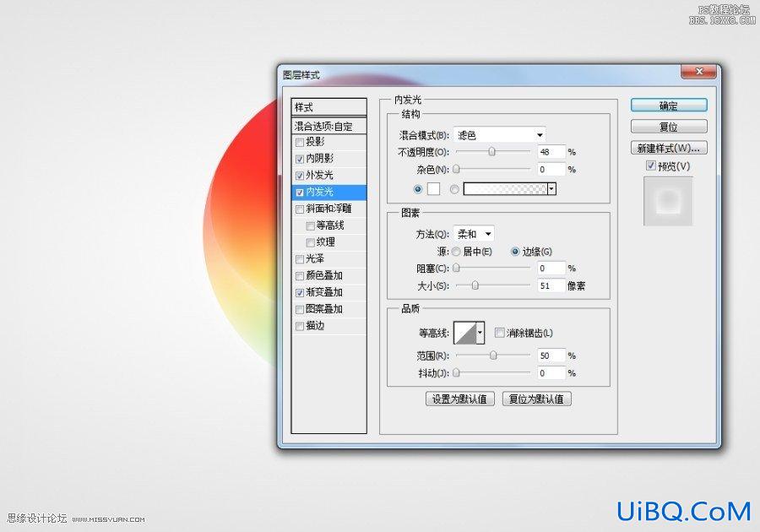Open 方法(Q) dropdown showing 柔和
760x532 pixels.
(x=474, y=234)
